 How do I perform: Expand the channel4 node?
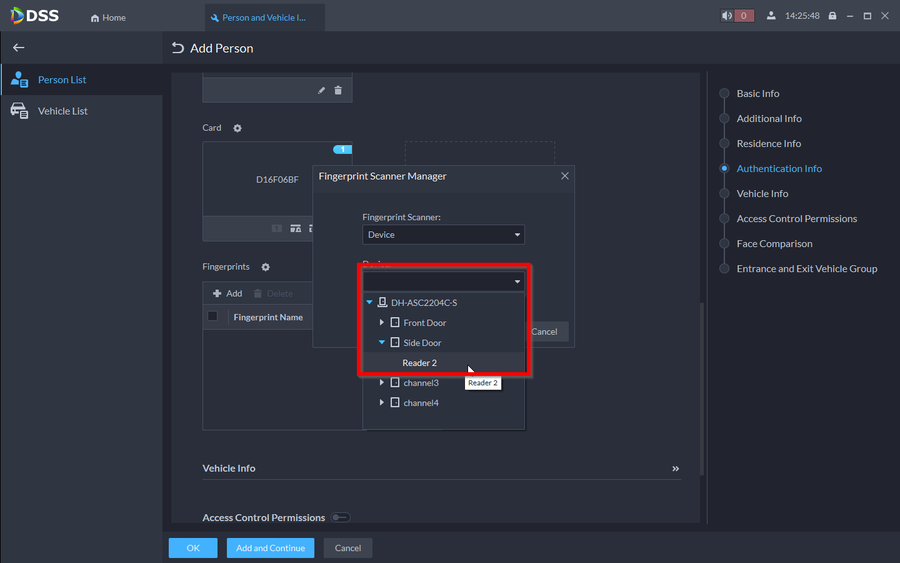[x=382, y=402]
